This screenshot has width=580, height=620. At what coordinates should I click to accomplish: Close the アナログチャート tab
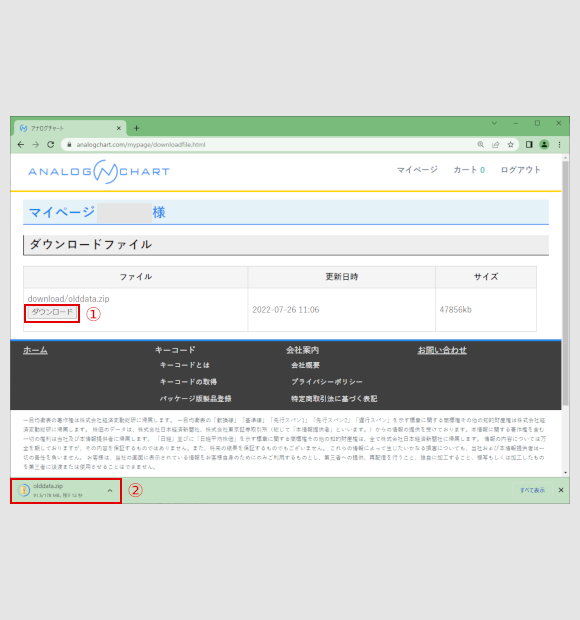point(119,128)
